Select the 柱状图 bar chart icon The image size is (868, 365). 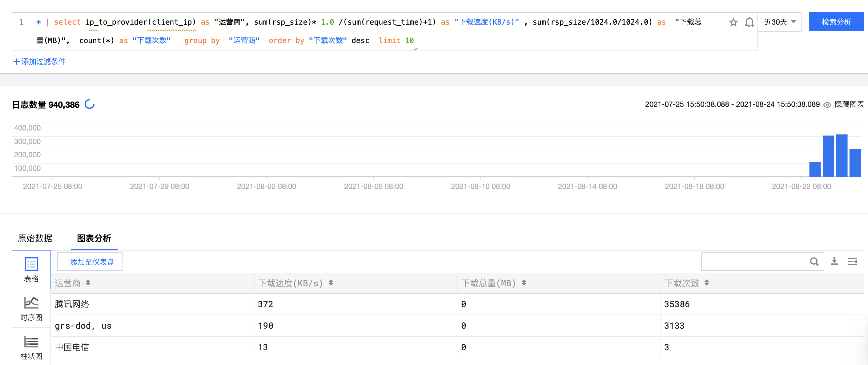click(x=31, y=347)
